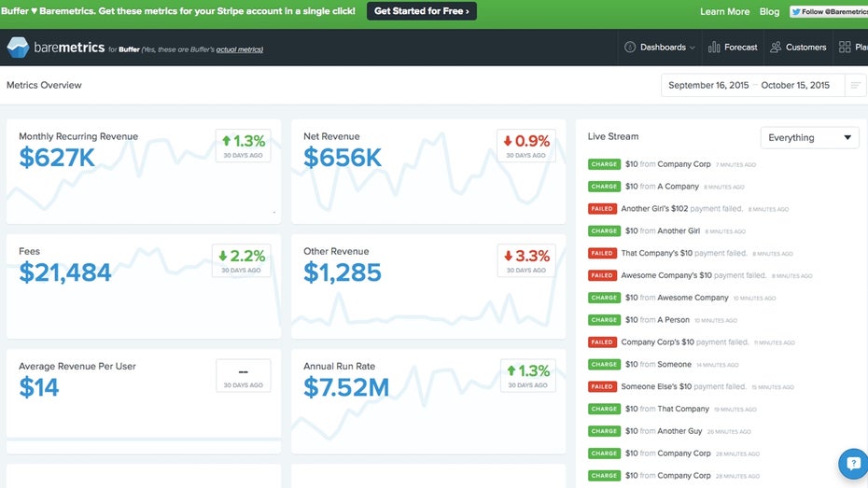Click the Customers people icon
The image size is (868, 488).
coord(776,47)
